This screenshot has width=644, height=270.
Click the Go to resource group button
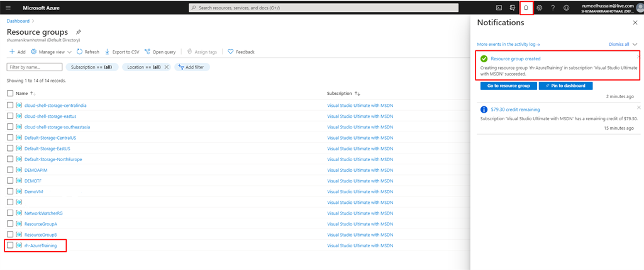coord(508,86)
